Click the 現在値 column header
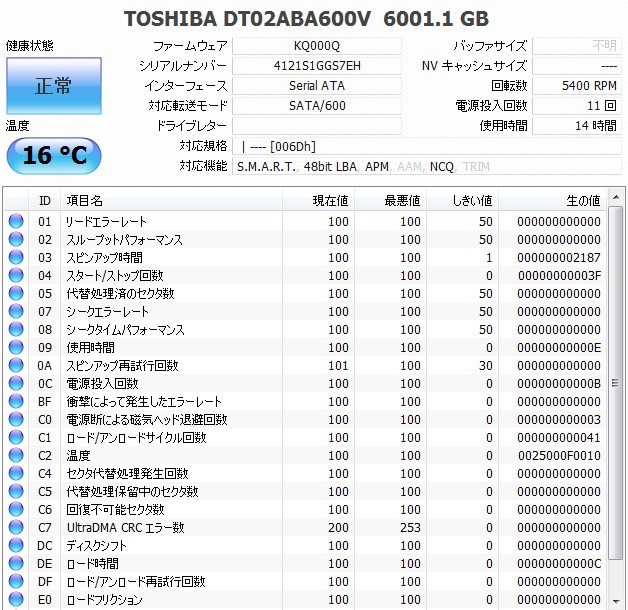This screenshot has width=628, height=610. click(318, 200)
